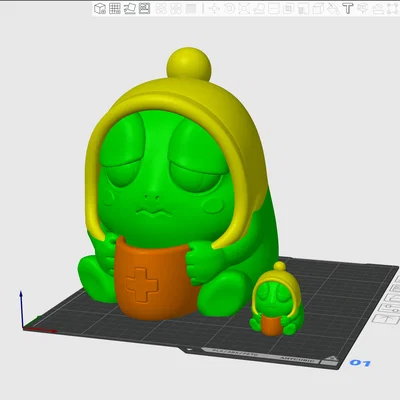Click the Arrange all objects icon
This screenshot has height=400, width=400.
pyautogui.click(x=144, y=8)
